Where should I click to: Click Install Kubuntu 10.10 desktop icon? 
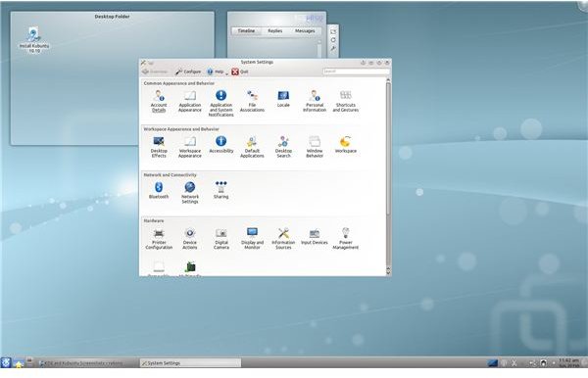[33, 39]
